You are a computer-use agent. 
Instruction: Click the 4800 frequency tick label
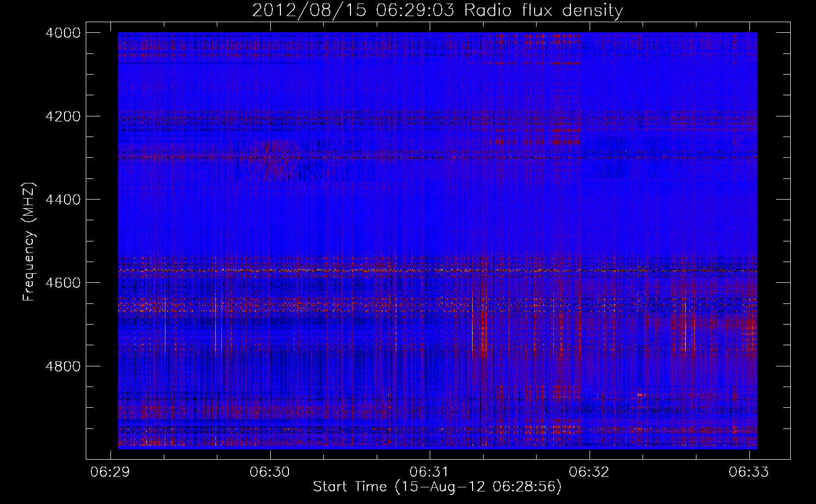pos(63,366)
